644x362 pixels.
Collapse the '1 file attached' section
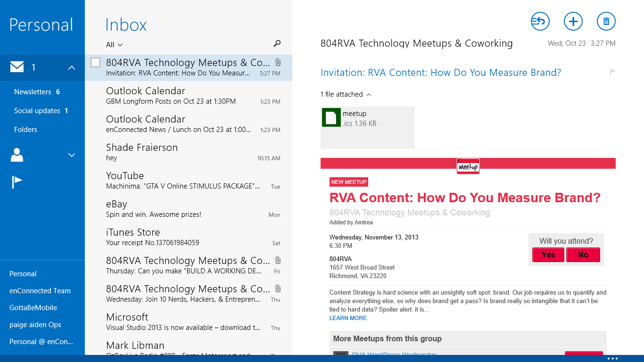coord(346,94)
